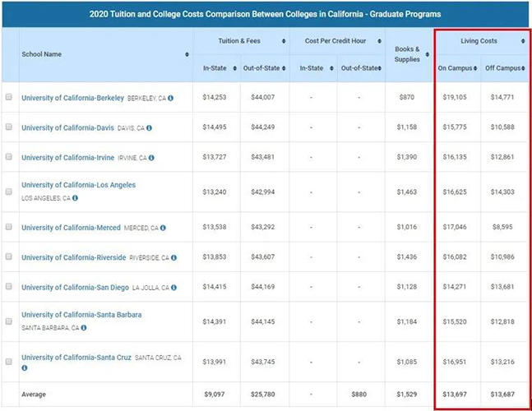
Task: Click Berkeley off-campus cost $14,771
Action: (502, 97)
